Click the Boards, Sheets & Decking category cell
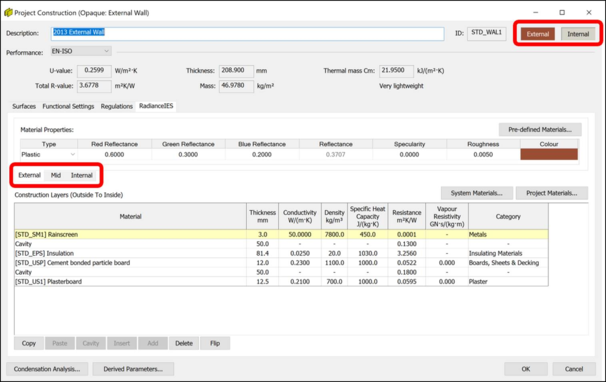 [x=508, y=263]
